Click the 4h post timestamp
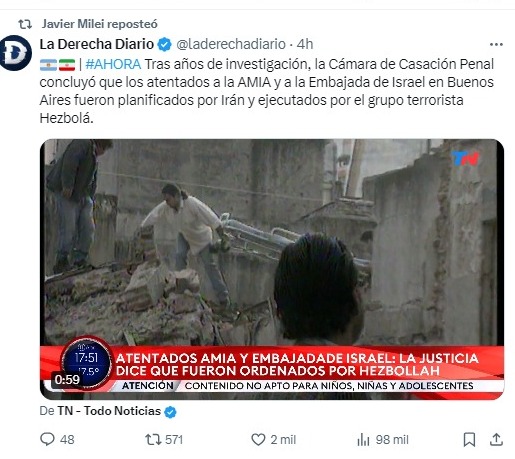This screenshot has width=515, height=459. pos(305,44)
